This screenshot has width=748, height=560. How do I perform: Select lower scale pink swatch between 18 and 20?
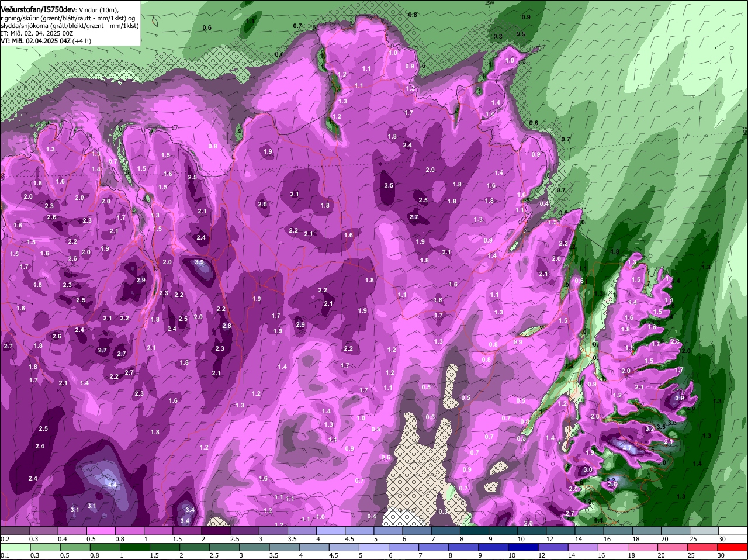pyautogui.click(x=642, y=547)
